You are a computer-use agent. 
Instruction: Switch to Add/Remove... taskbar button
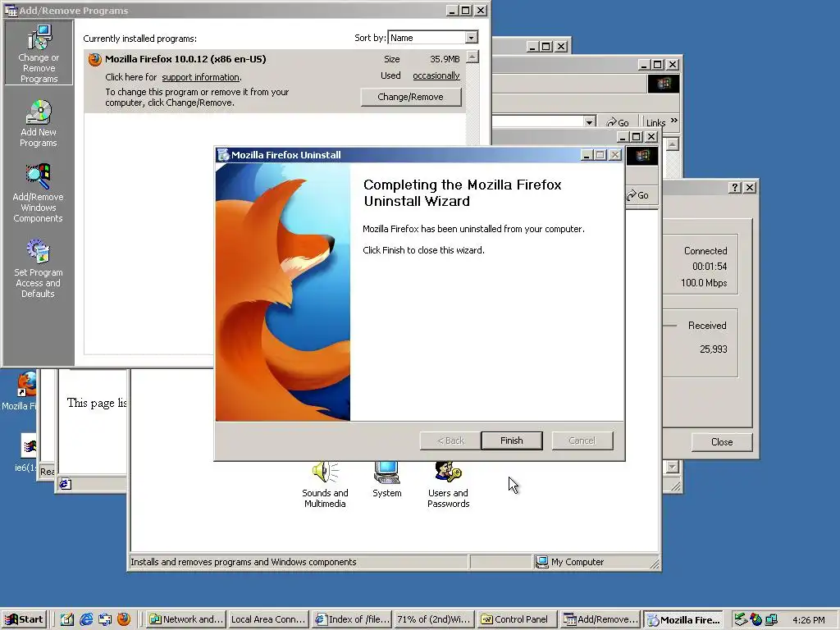pyautogui.click(x=600, y=619)
